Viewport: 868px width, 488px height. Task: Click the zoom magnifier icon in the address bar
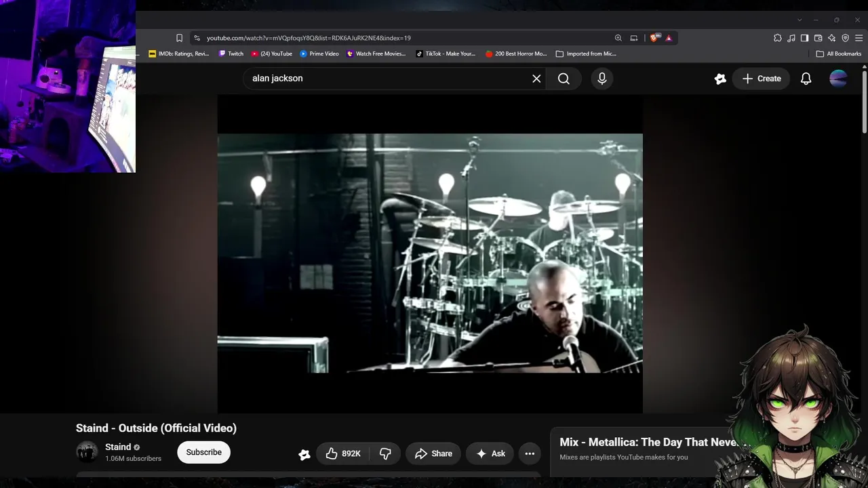[x=618, y=38]
